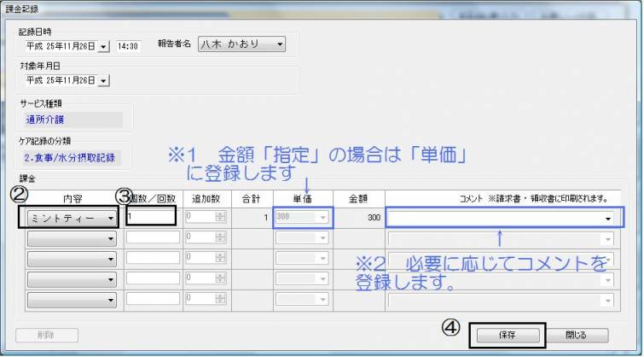Click the 閉じる (Close) button

577,335
